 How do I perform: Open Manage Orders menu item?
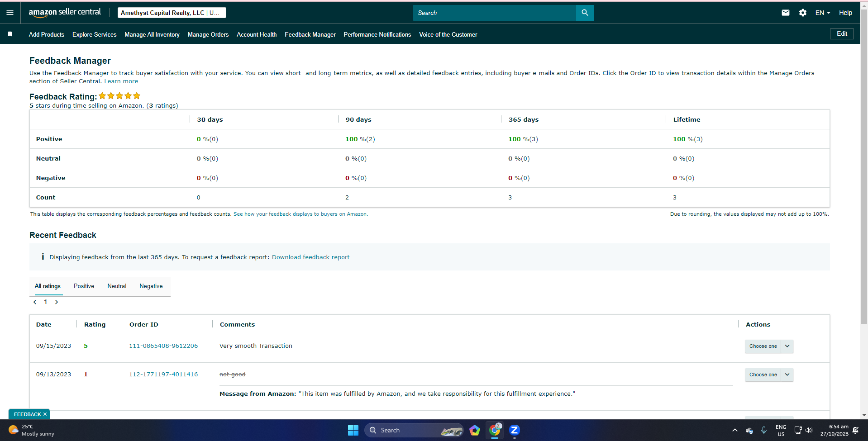tap(208, 34)
